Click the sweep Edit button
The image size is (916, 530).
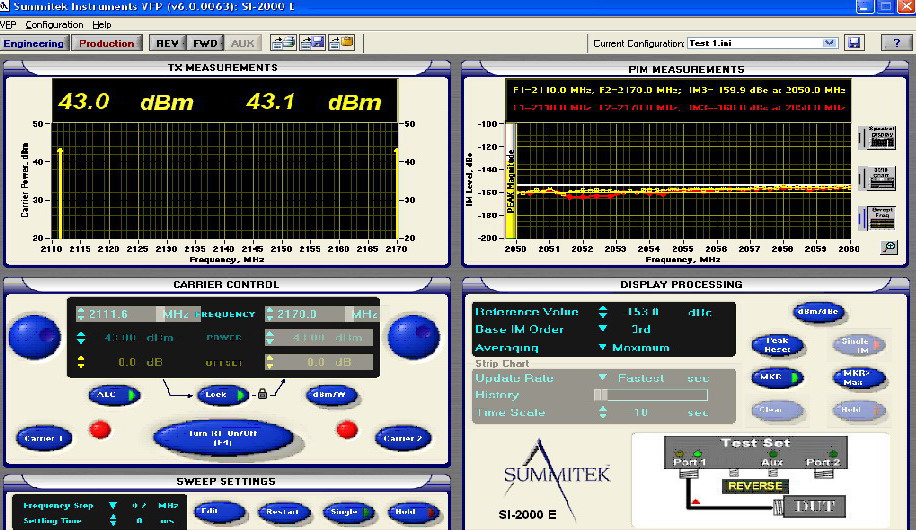pyautogui.click(x=219, y=512)
